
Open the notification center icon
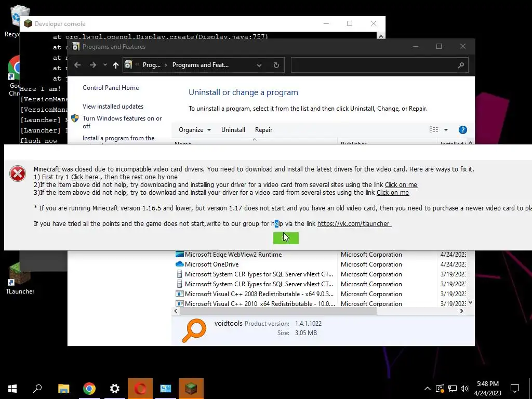[x=515, y=389]
